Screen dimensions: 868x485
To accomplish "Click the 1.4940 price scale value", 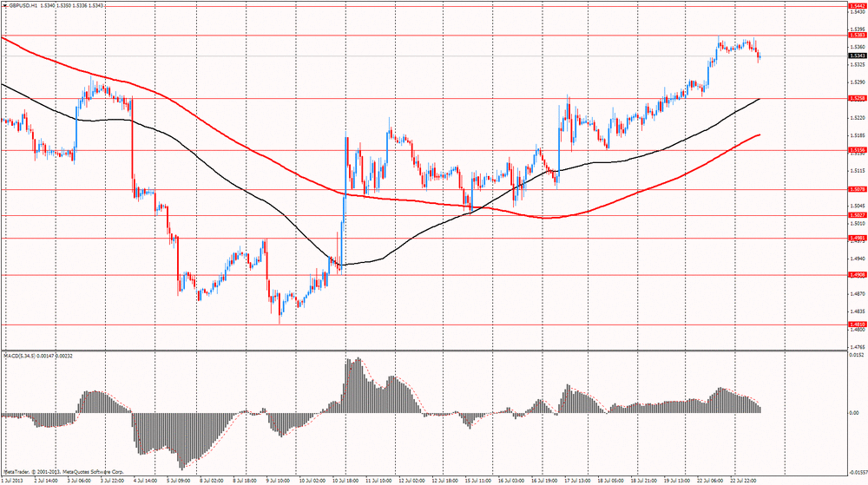I will pos(858,259).
